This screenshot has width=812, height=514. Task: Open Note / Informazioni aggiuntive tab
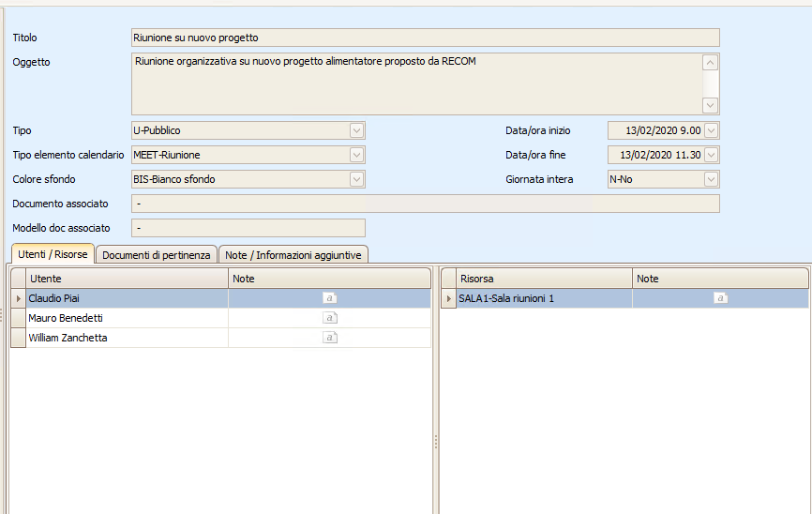pyautogui.click(x=293, y=255)
